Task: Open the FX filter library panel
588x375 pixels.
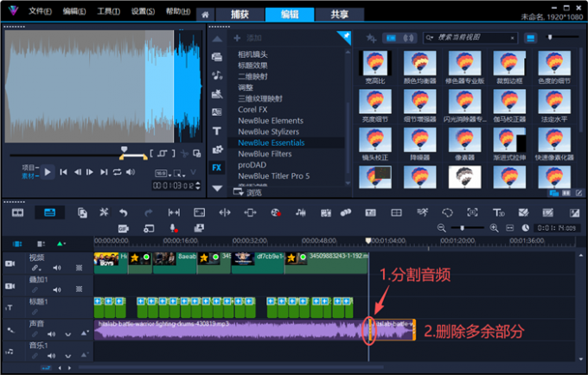Action: 217,168
